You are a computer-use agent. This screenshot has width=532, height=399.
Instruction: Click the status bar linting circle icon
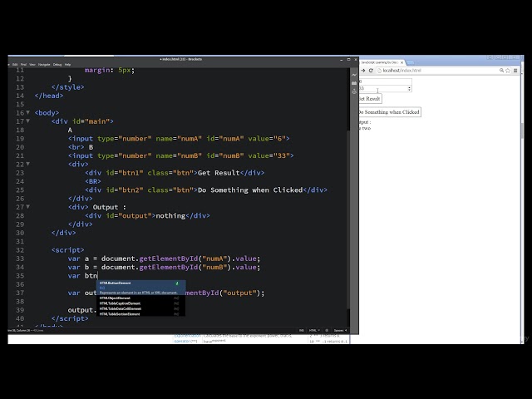pos(327,330)
